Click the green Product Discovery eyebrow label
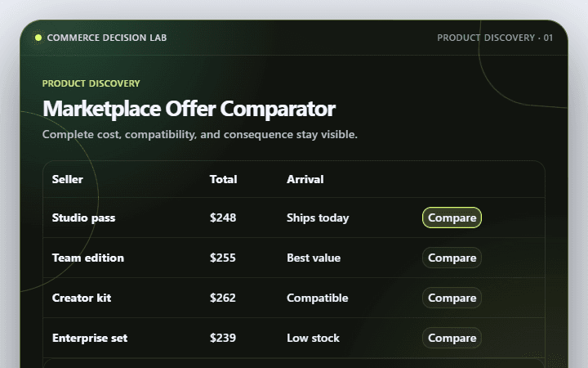 [x=91, y=83]
